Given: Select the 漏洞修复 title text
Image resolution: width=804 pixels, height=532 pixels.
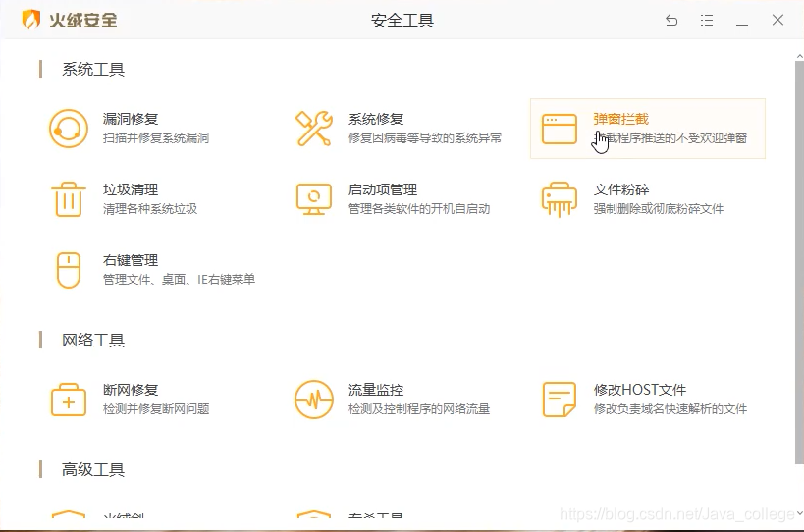Looking at the screenshot, I should 131,119.
